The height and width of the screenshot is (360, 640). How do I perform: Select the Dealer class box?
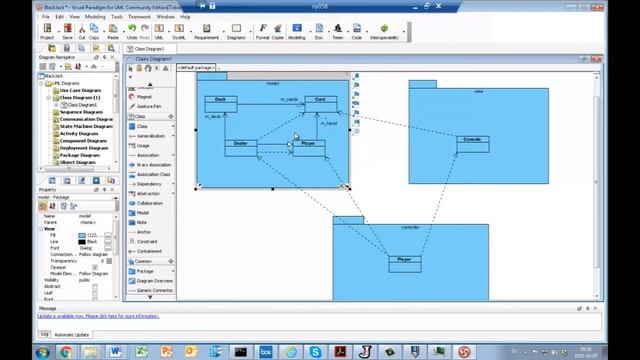tap(241, 148)
